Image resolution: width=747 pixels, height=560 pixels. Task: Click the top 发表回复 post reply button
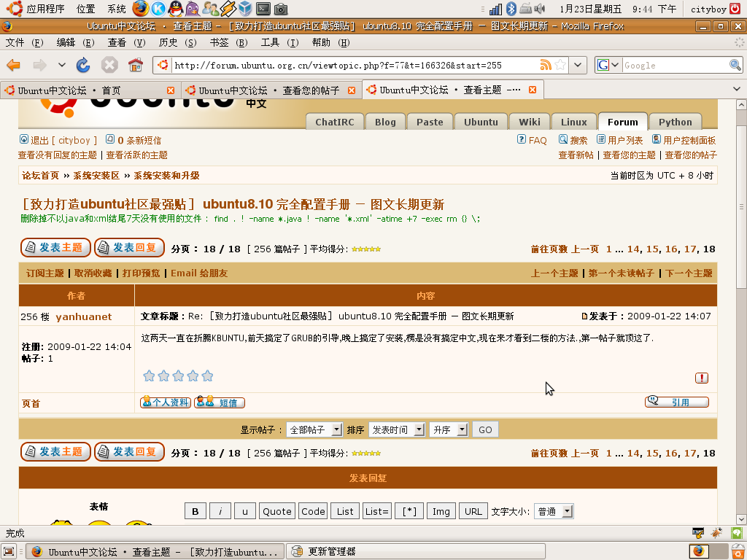coord(130,248)
